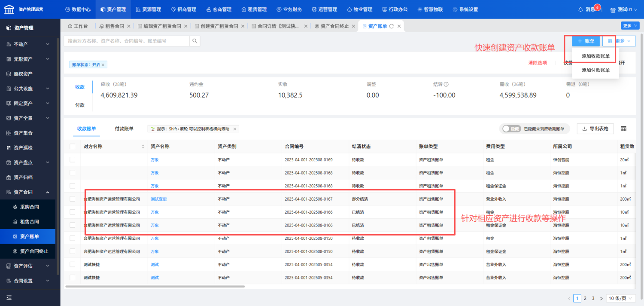Close the 租售合同 tab
The height and width of the screenshot is (306, 644).
(129, 26)
